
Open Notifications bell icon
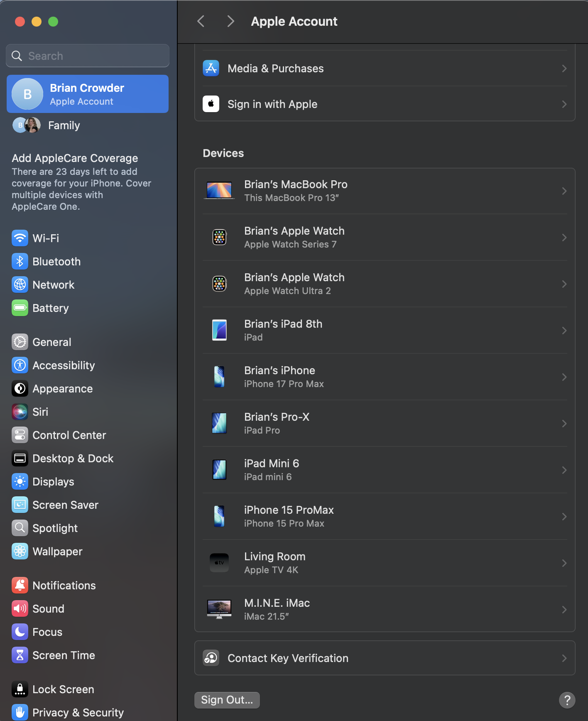tap(20, 586)
